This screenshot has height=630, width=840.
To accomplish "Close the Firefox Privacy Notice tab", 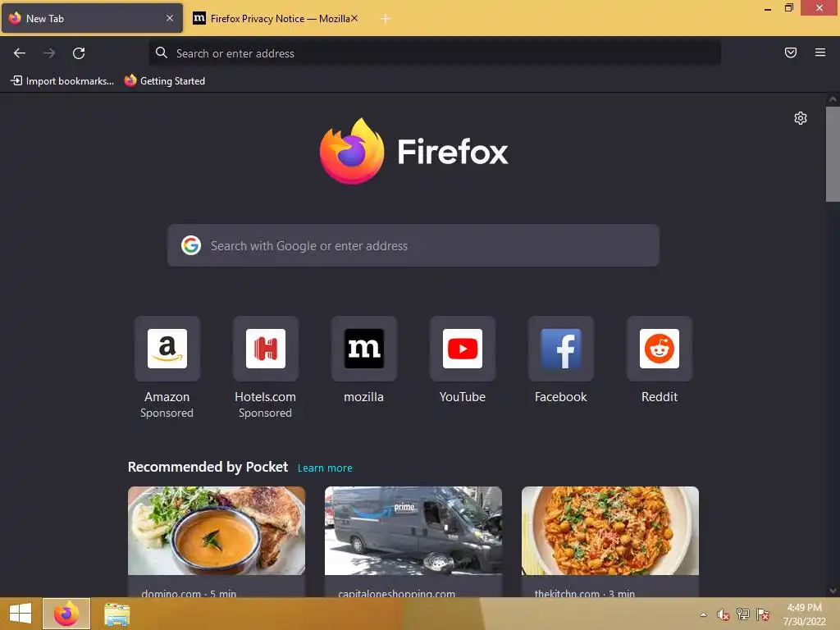I will 354,18.
